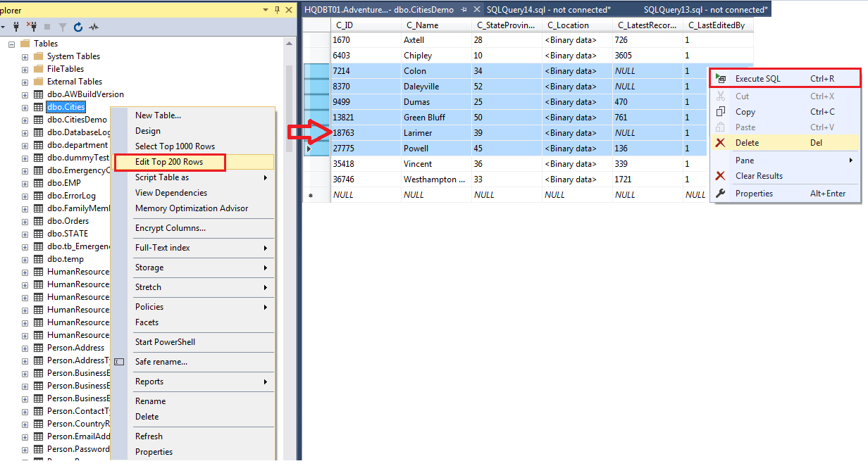868x466 pixels.
Task: Open Activity Monitor from the pulse icon
Action: tap(93, 27)
